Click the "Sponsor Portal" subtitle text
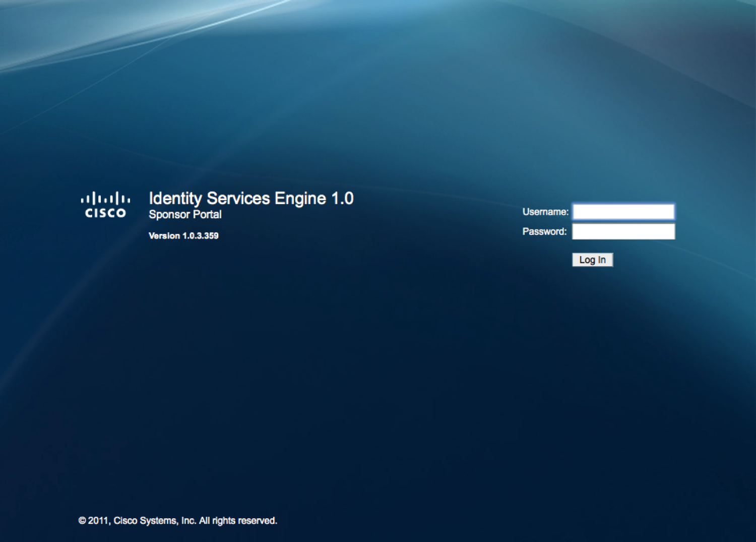 185,214
